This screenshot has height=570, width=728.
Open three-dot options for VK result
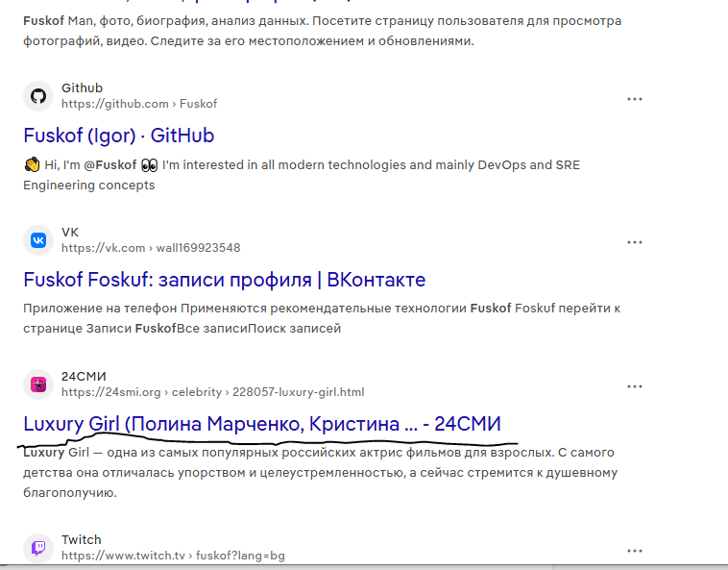tap(635, 242)
